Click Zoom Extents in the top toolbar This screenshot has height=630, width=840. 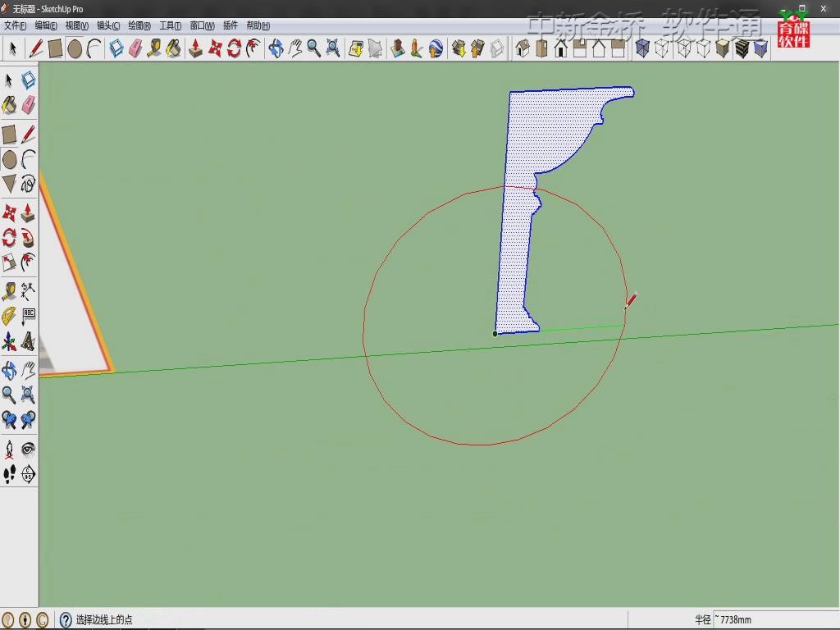coord(333,48)
